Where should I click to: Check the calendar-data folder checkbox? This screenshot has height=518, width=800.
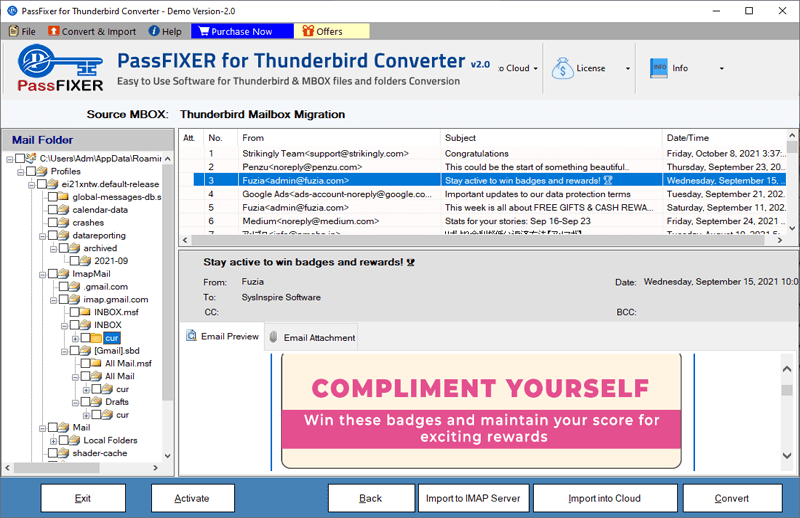[x=53, y=210]
